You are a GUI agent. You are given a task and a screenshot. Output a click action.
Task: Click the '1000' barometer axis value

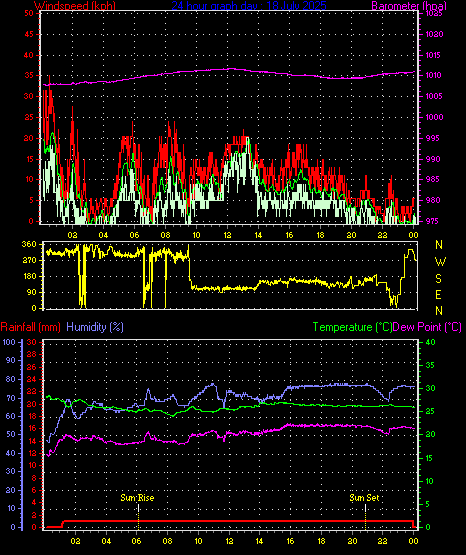tap(434, 117)
